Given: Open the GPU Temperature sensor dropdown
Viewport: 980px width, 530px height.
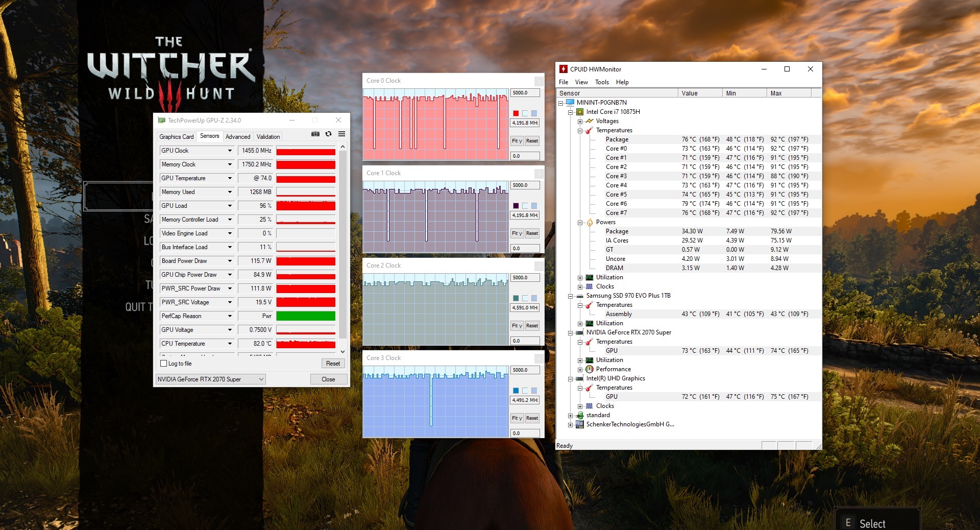Looking at the screenshot, I should (230, 178).
